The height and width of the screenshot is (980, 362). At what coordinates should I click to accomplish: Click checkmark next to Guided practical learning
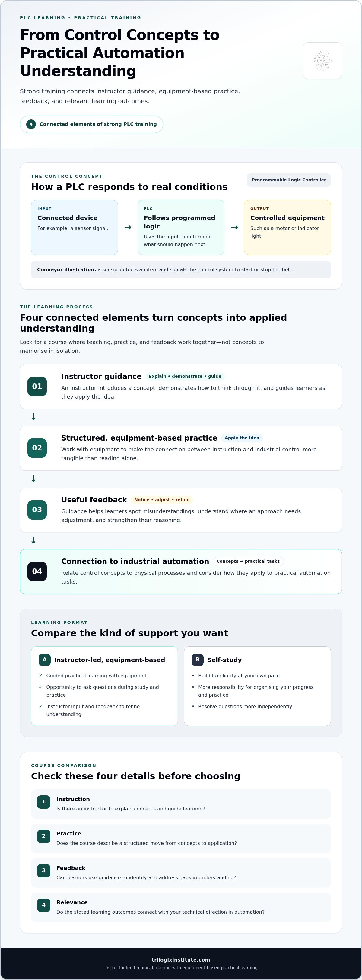pos(41,676)
